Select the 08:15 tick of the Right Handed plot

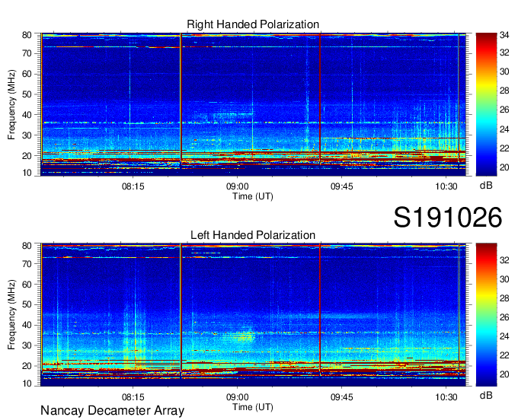point(133,186)
